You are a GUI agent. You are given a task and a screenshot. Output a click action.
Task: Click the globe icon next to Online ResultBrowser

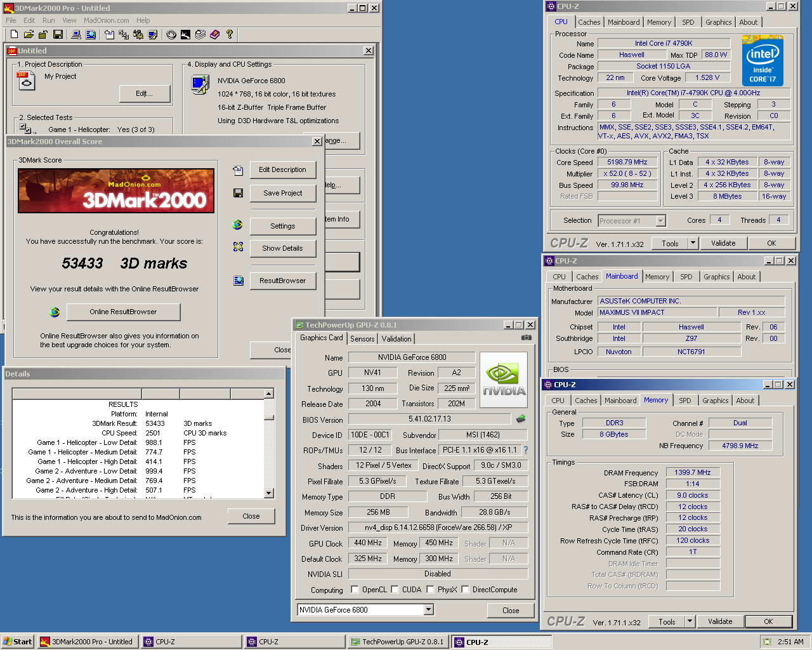[x=55, y=312]
